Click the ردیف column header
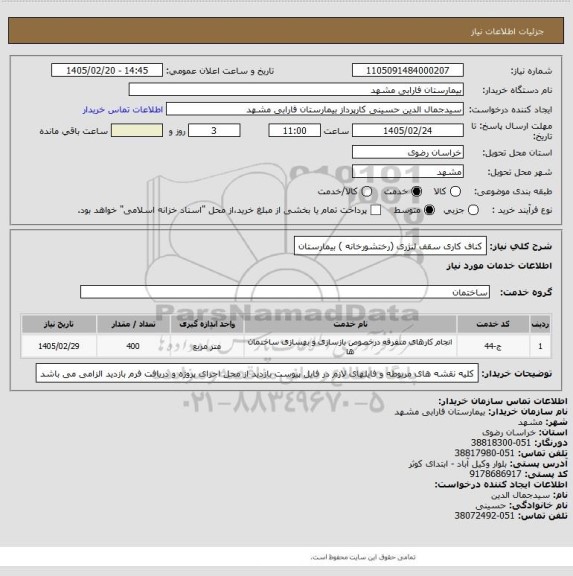The height and width of the screenshot is (576, 573). coord(540,324)
